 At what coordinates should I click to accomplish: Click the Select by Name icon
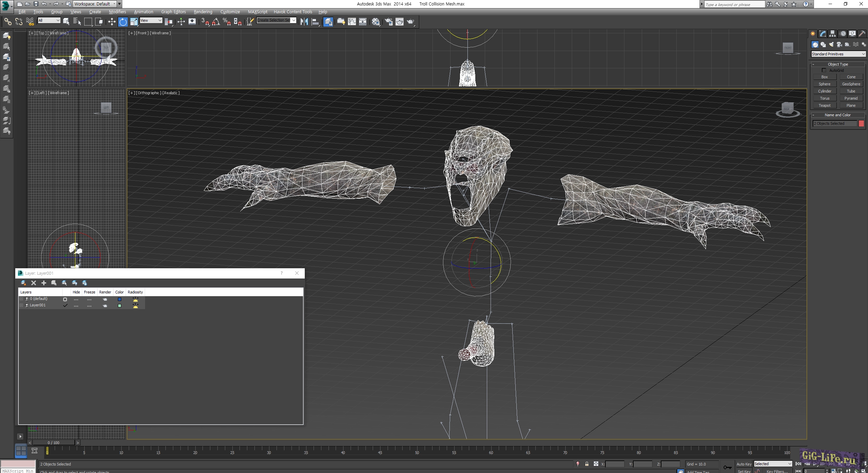pyautogui.click(x=77, y=22)
